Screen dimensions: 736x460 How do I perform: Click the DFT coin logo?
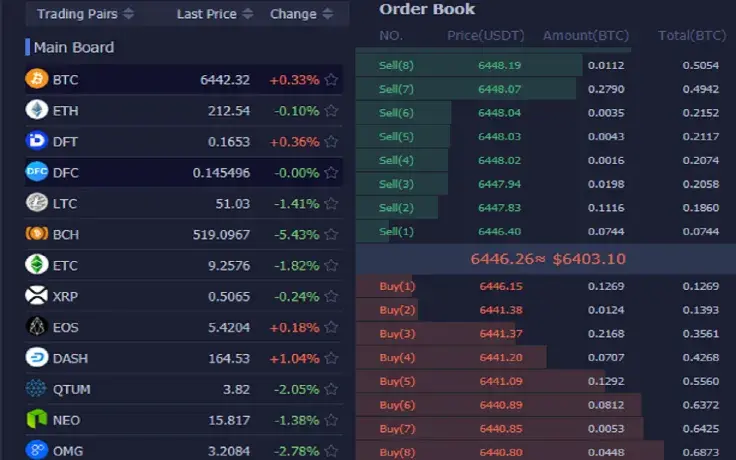coord(37,141)
